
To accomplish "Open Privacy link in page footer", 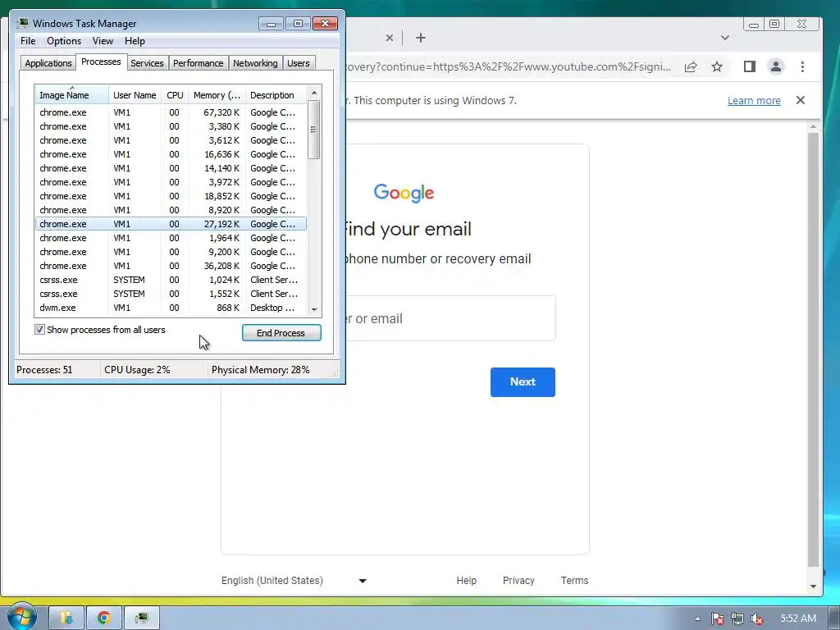I will 518,580.
